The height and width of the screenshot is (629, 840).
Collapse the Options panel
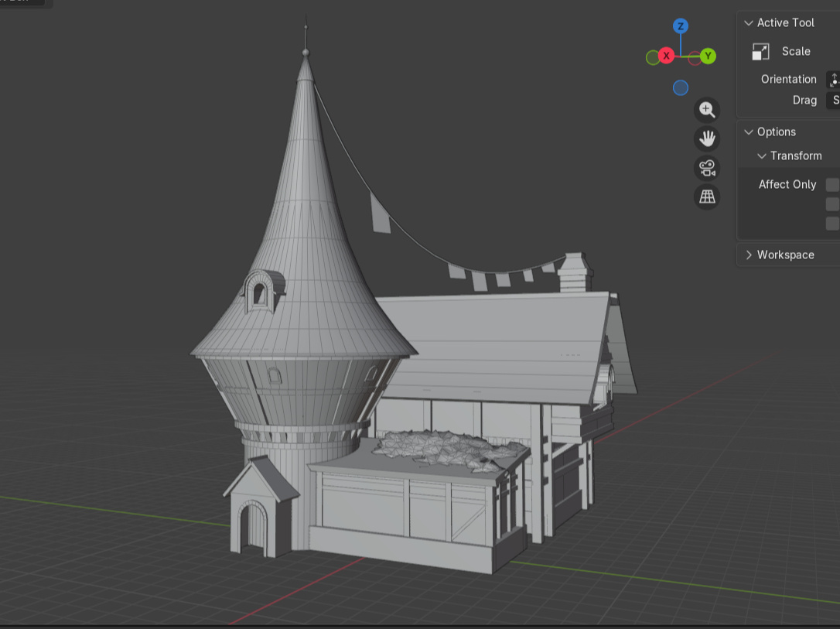point(748,132)
